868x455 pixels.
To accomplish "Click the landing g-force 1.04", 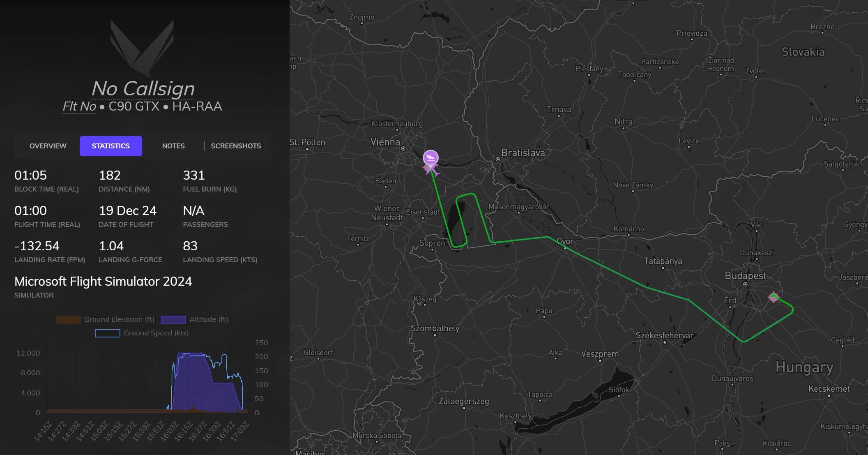I will (x=111, y=246).
